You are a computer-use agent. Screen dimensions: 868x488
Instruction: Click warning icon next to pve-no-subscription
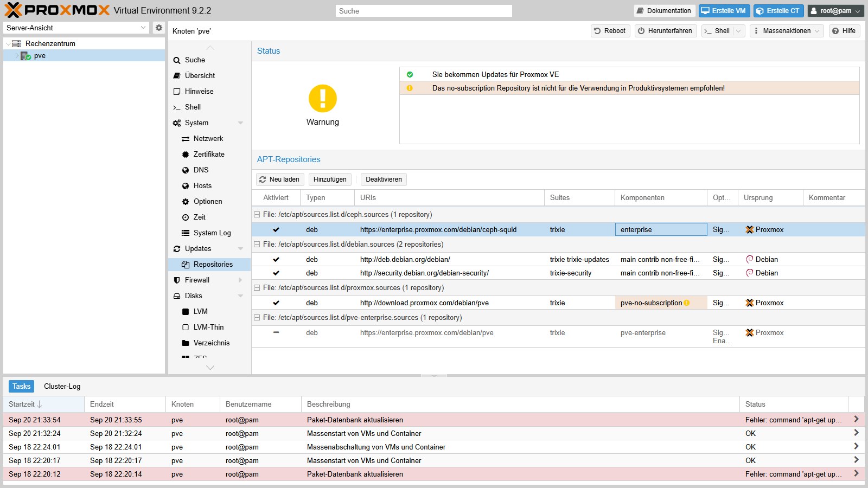click(x=687, y=303)
